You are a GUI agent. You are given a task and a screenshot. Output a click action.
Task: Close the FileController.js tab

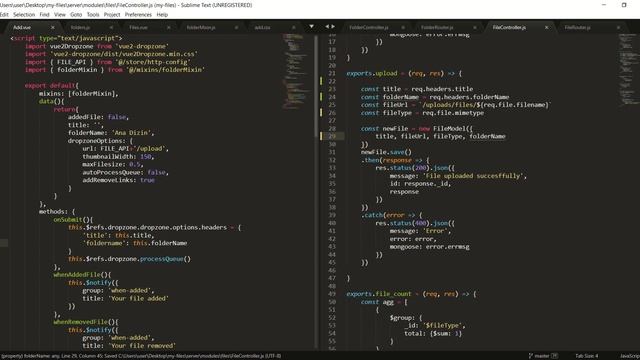(547, 27)
